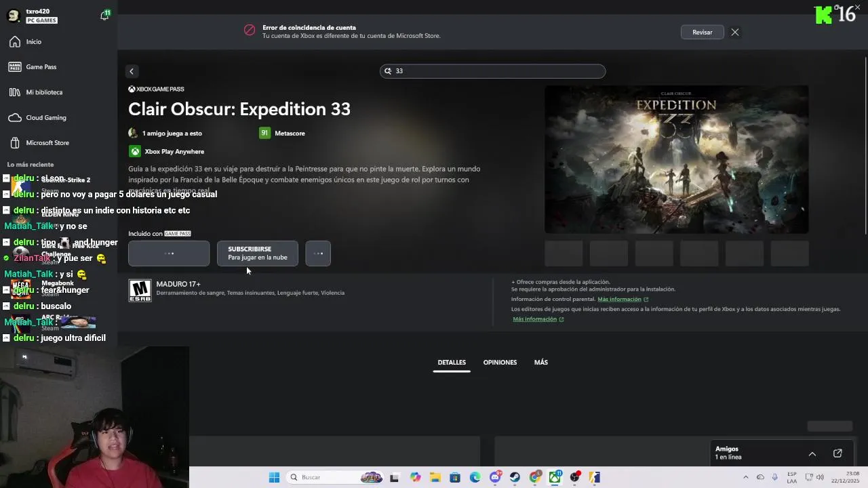Open Microsoft Store taskbar icon
The height and width of the screenshot is (488, 868).
(455, 477)
